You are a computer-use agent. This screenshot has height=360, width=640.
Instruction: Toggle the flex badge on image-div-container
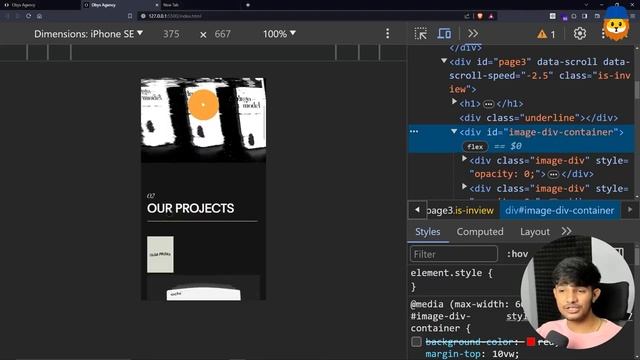(x=475, y=147)
